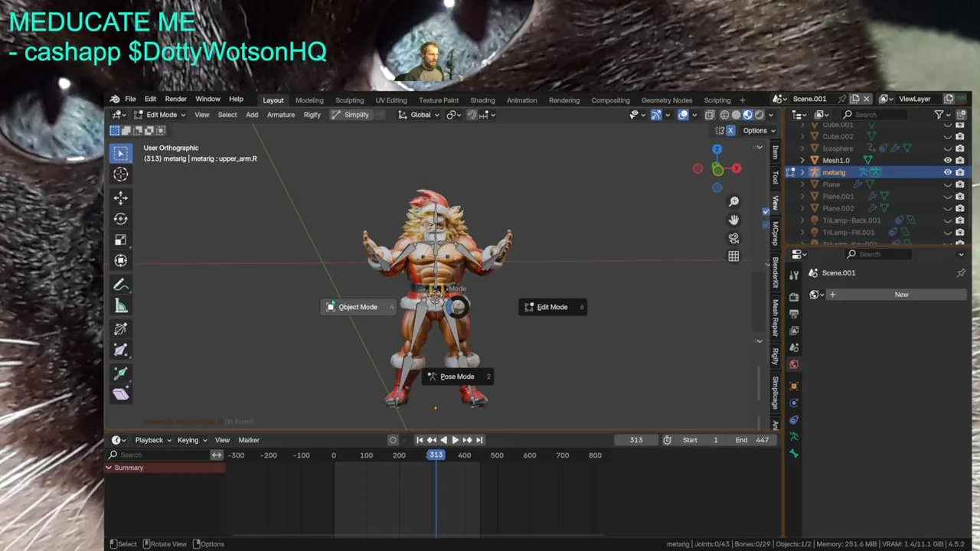Open the Physics properties tab icon
980x551 pixels.
pos(794,403)
